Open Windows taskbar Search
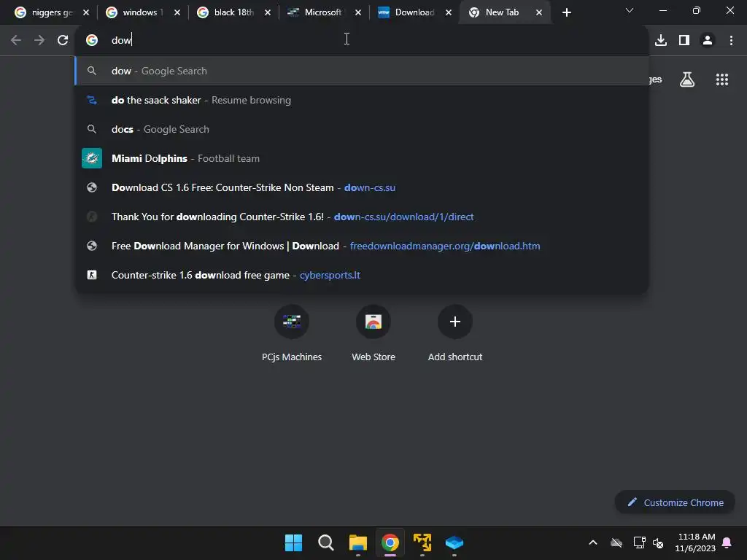Viewport: 747px width, 560px height. click(326, 542)
